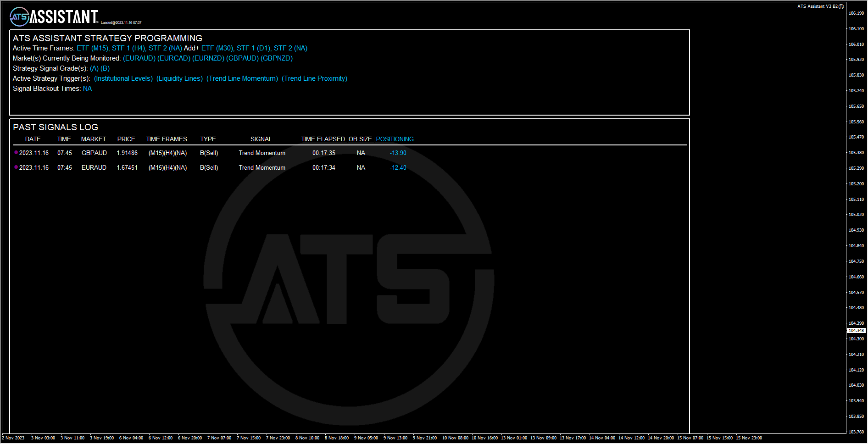This screenshot has height=444, width=868.
Task: Click the positioning value -13.90
Action: pos(398,153)
